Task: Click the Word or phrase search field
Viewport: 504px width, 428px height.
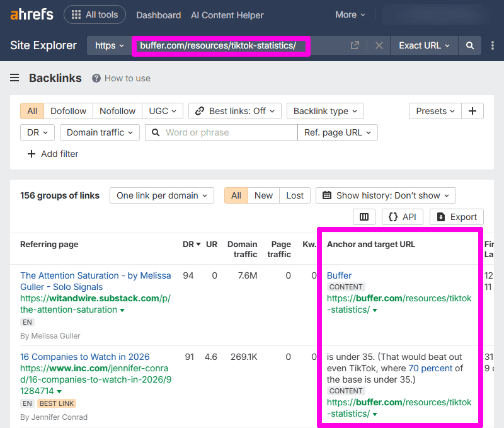Action: [x=221, y=132]
